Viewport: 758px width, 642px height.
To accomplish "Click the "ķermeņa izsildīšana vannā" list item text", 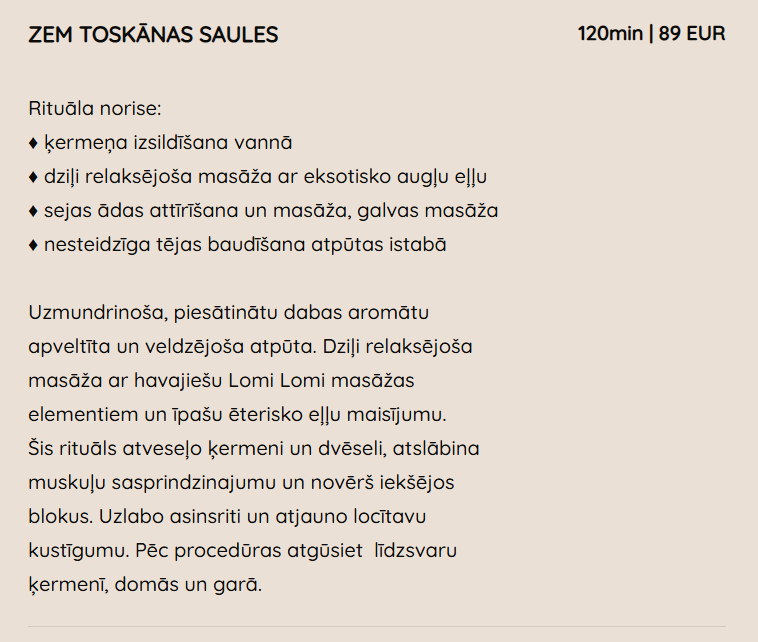I will (167, 143).
